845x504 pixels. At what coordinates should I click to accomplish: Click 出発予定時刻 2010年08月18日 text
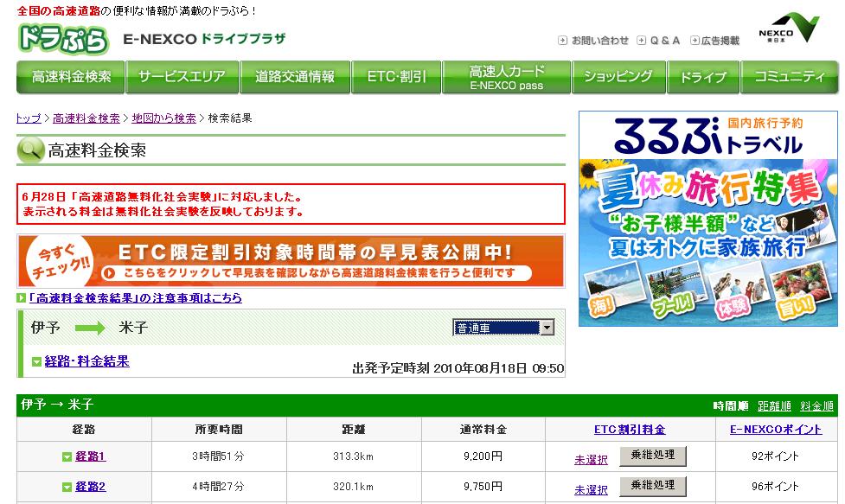click(458, 368)
